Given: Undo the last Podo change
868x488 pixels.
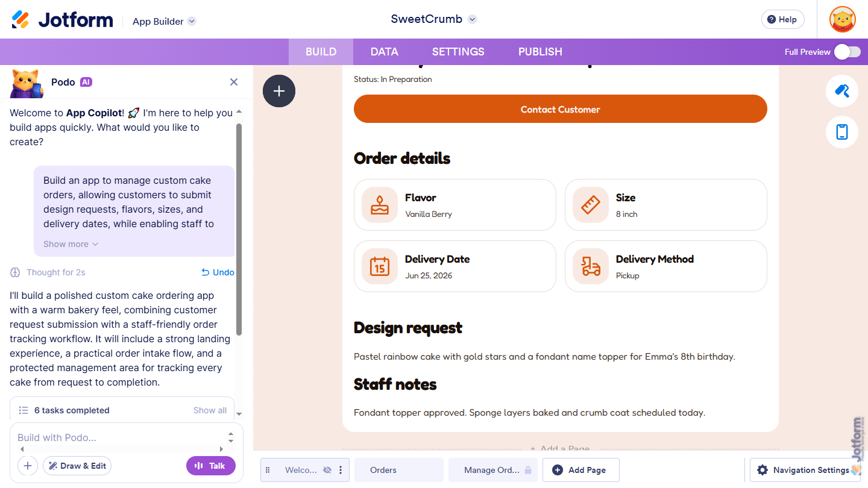Looking at the screenshot, I should pos(218,272).
